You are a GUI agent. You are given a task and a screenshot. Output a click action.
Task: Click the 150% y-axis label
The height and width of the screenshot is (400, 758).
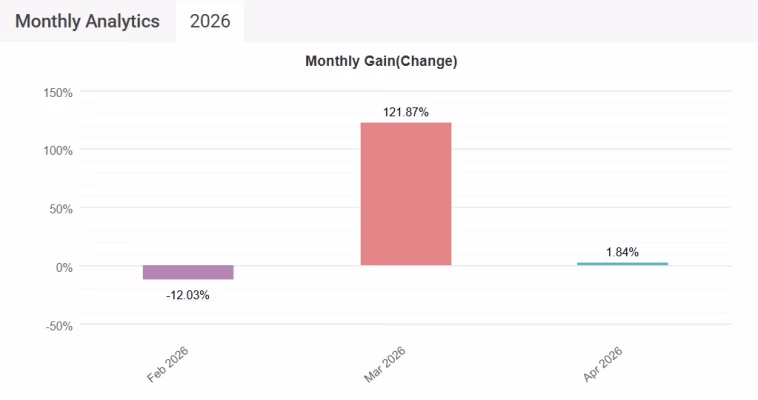tap(58, 93)
